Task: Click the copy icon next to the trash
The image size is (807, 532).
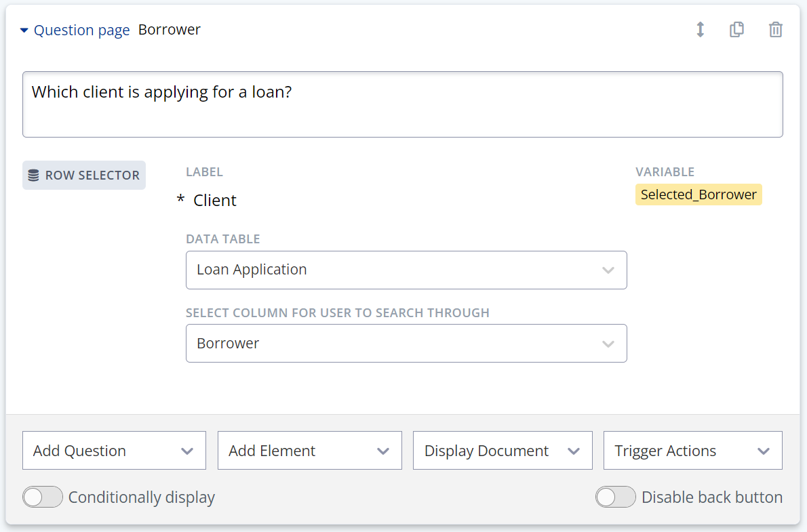Action: click(x=737, y=30)
